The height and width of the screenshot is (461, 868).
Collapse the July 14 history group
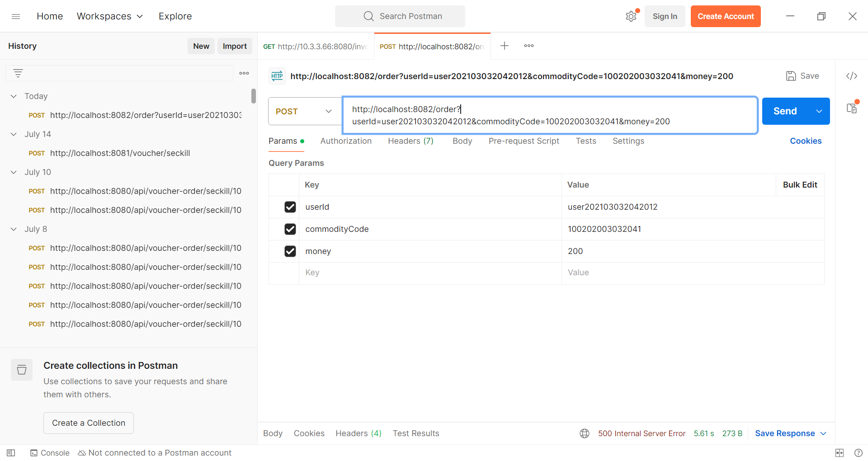(14, 134)
